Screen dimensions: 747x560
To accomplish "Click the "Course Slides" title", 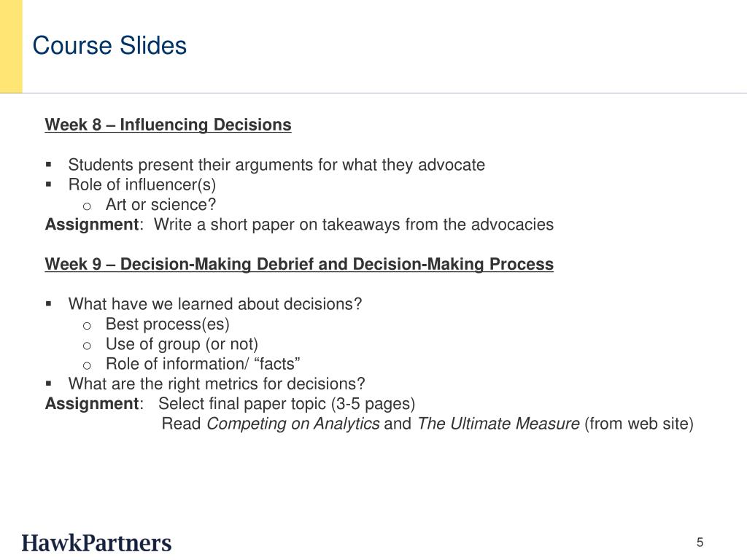I will tap(109, 46).
